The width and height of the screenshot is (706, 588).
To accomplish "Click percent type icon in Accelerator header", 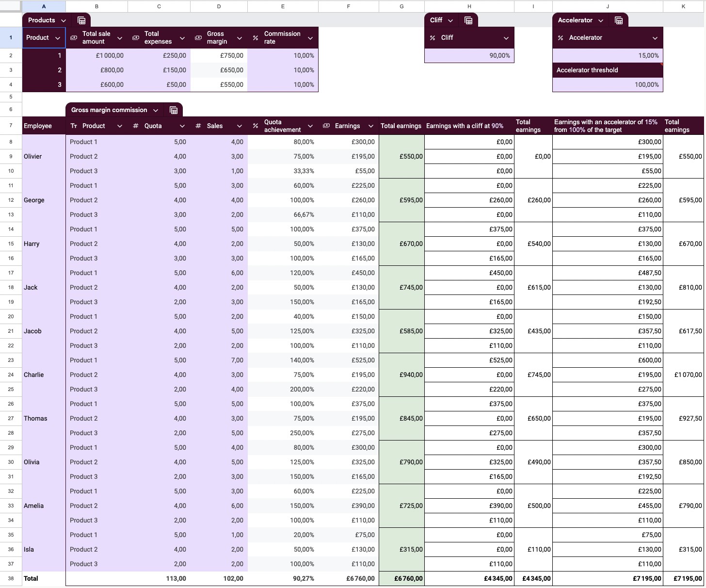I will click(x=561, y=38).
